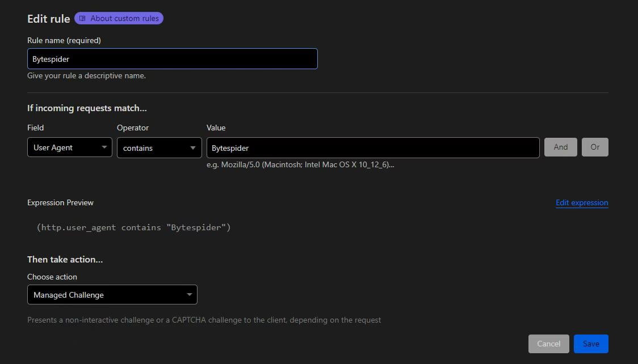Click the Managed Challenge description text
Screen dimensions: 638x364
204,320
